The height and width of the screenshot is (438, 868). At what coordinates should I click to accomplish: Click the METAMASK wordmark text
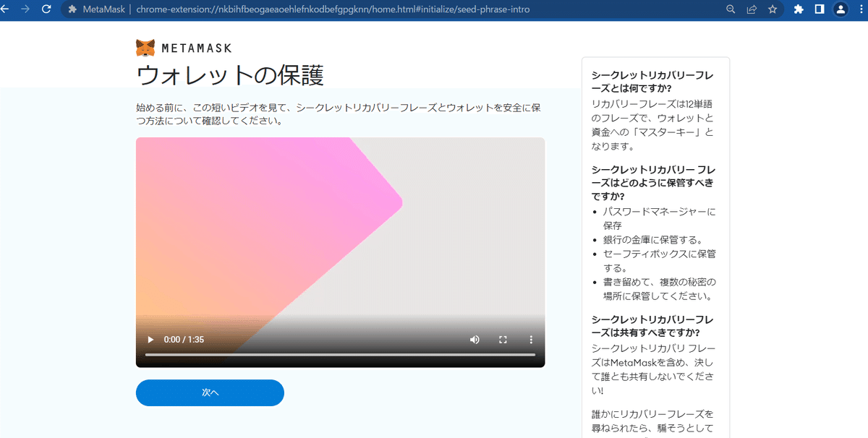pyautogui.click(x=196, y=48)
